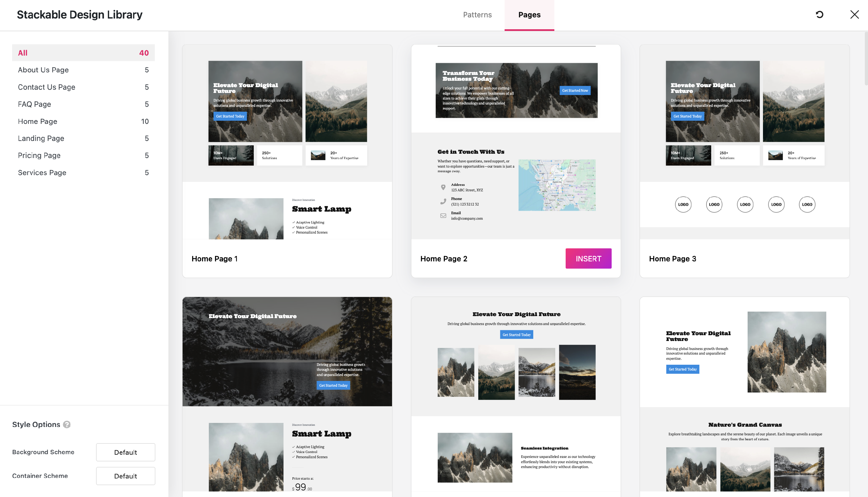This screenshot has height=497, width=868.
Task: Close the Stackable Design Library dialog
Action: pos(854,15)
